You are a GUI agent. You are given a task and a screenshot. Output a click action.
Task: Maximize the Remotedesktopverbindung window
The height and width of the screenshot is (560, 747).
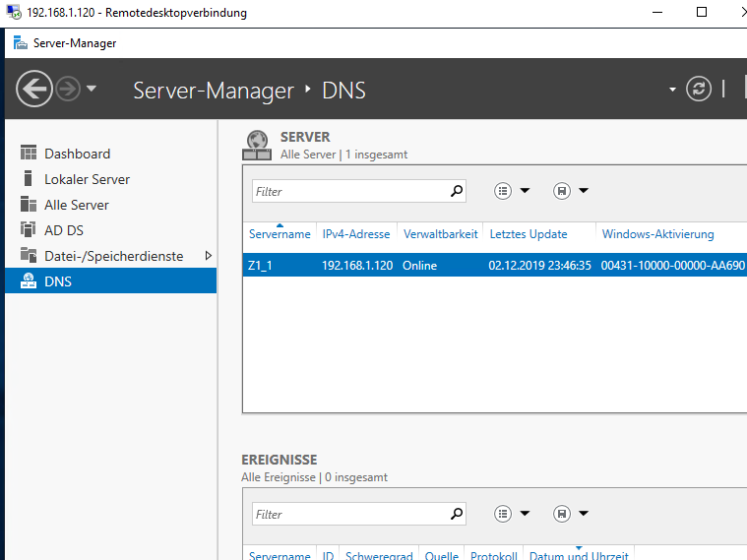coord(702,12)
